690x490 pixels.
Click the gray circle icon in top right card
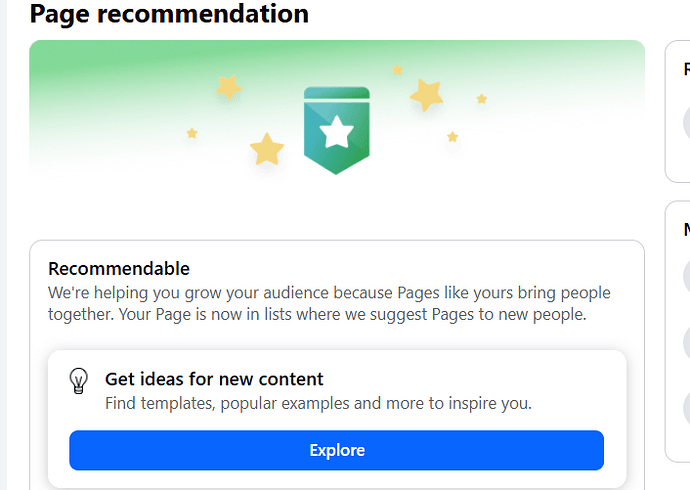[686, 123]
